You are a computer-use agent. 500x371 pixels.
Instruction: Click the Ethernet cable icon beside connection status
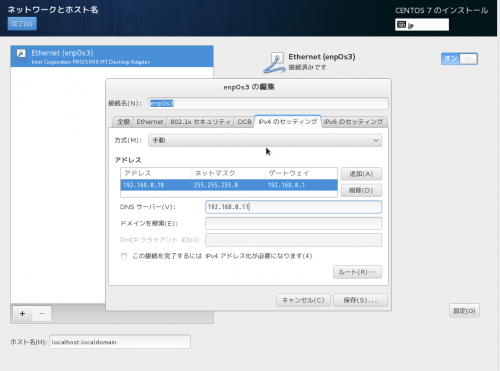[274, 62]
